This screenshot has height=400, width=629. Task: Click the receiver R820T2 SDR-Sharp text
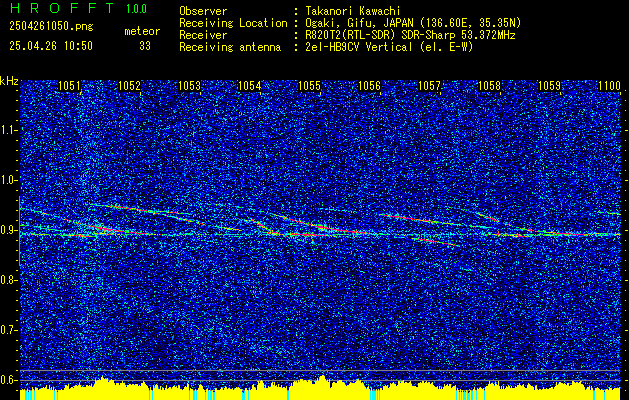[410, 35]
